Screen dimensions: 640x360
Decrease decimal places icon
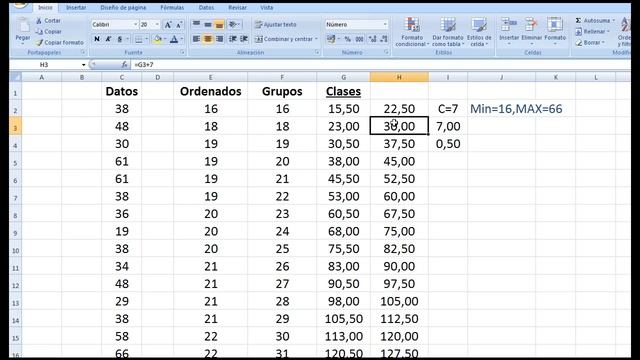pyautogui.click(x=384, y=39)
